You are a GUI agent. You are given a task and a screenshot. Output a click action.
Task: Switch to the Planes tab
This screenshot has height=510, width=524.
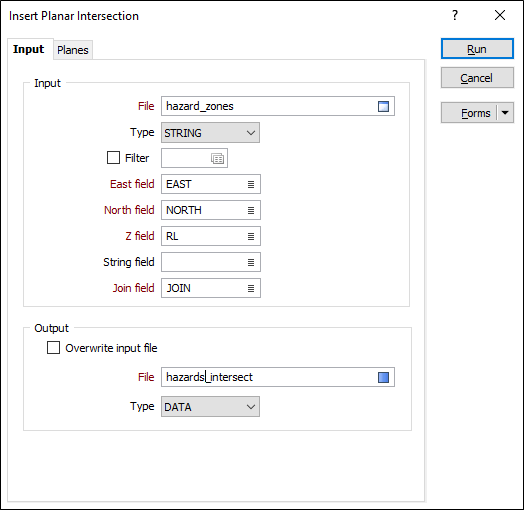point(73,50)
